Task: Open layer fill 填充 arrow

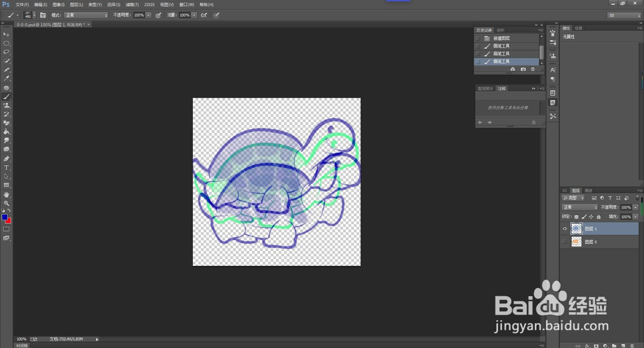Action: [x=636, y=217]
